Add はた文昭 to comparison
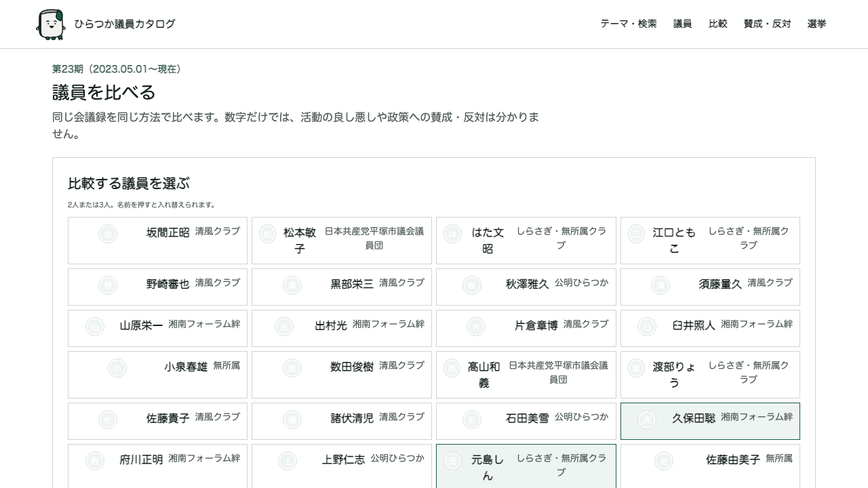This screenshot has width=868, height=488. coord(526,241)
